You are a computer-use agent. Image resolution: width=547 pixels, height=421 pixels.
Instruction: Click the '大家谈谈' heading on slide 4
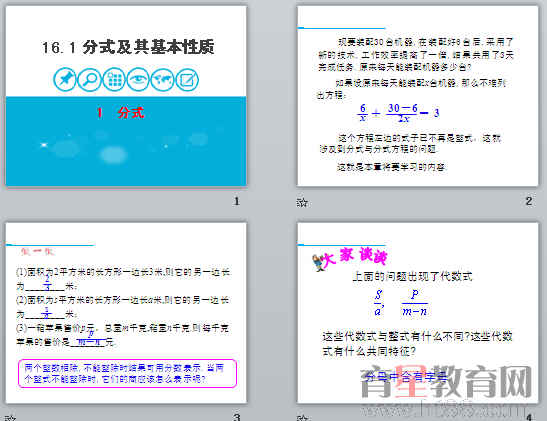click(355, 257)
